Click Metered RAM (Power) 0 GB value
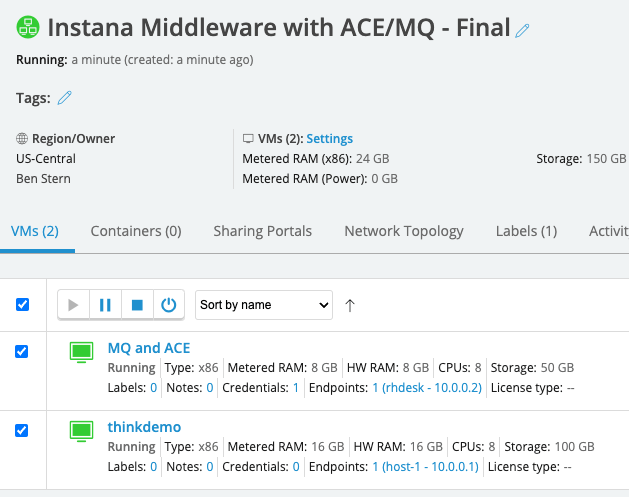Screen dimensions: 629x497 pos(384,179)
